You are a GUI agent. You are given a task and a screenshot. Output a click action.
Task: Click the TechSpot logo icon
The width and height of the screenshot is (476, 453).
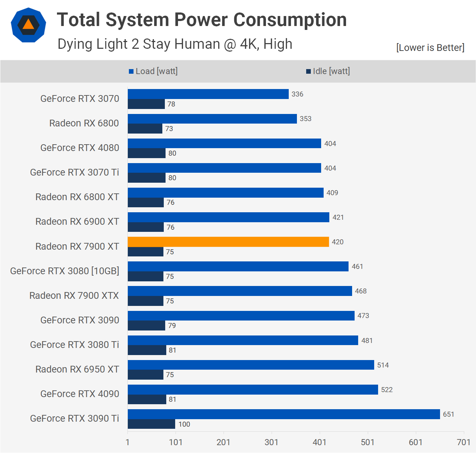point(28,25)
